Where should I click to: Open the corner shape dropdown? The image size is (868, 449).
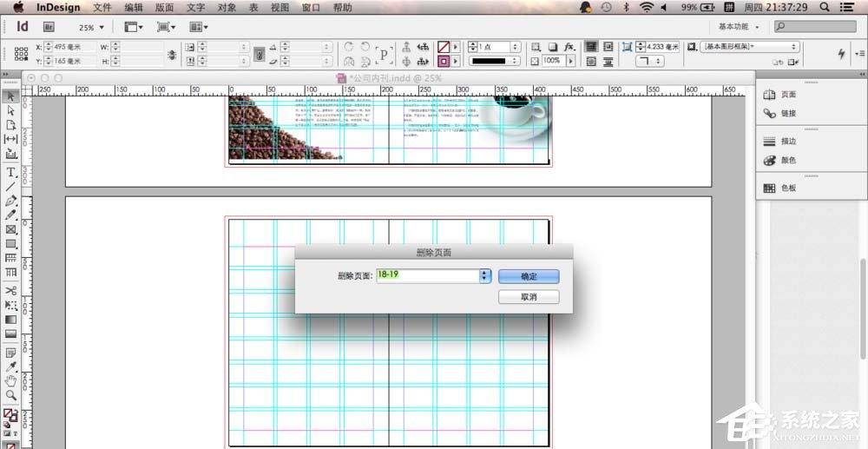pyautogui.click(x=650, y=61)
